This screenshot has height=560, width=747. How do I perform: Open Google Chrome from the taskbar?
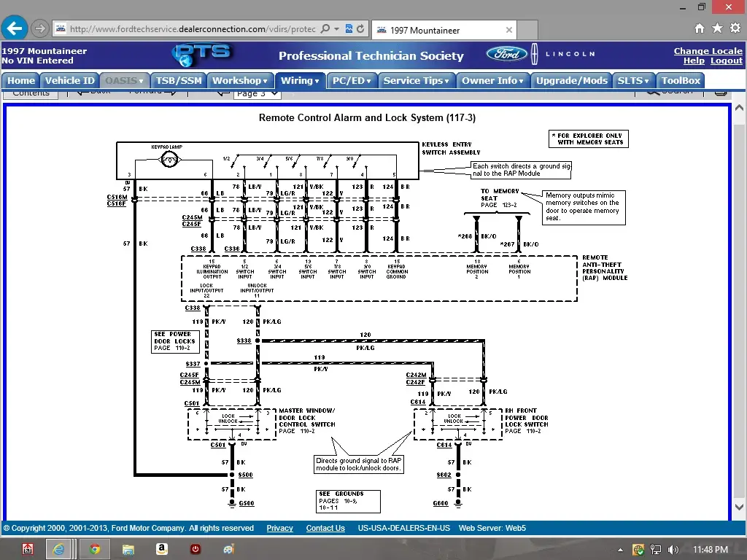pyautogui.click(x=94, y=549)
